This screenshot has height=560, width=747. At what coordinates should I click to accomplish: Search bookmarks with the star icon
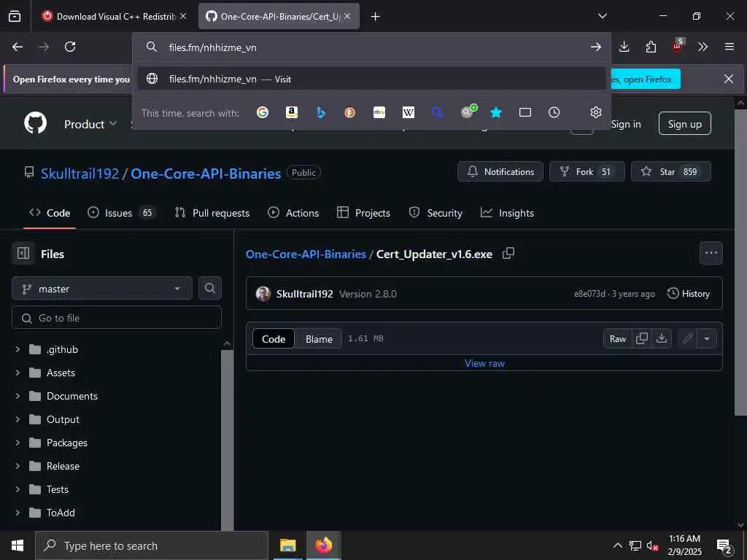(496, 112)
